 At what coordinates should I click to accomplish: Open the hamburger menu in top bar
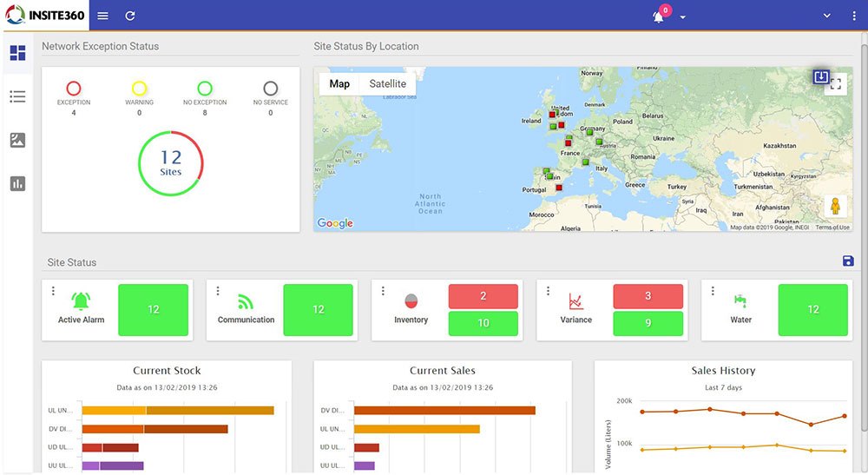click(102, 16)
